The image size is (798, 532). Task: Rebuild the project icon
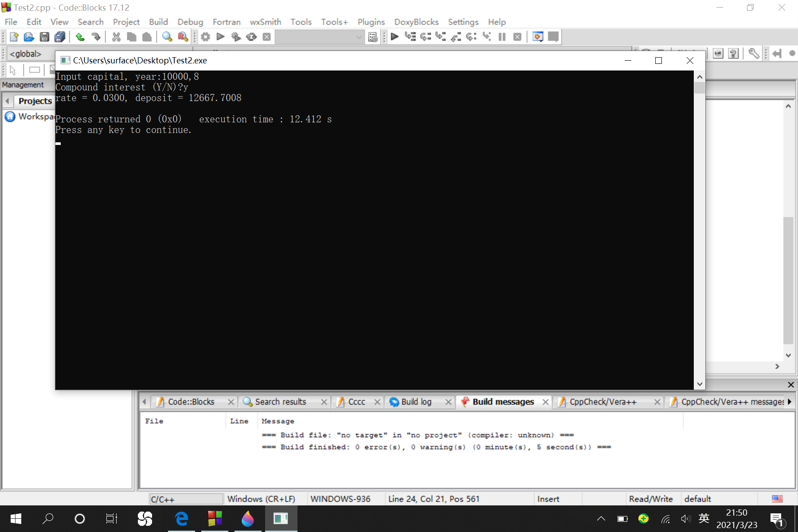(x=251, y=37)
